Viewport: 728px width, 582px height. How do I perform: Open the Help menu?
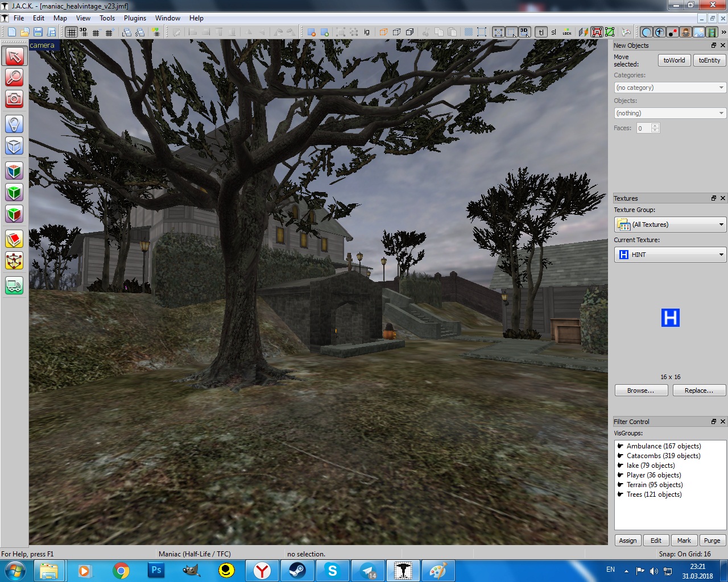tap(196, 18)
